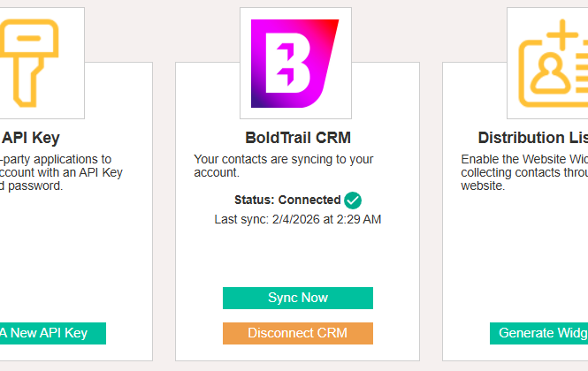Click the Enable the Website Widget description
The width and height of the screenshot is (588, 371).
[x=524, y=172]
